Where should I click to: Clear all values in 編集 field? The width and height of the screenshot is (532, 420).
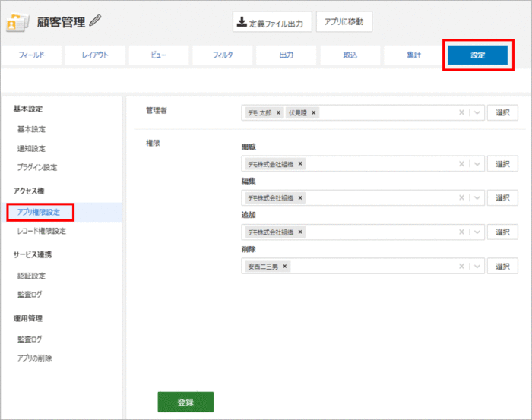point(461,197)
